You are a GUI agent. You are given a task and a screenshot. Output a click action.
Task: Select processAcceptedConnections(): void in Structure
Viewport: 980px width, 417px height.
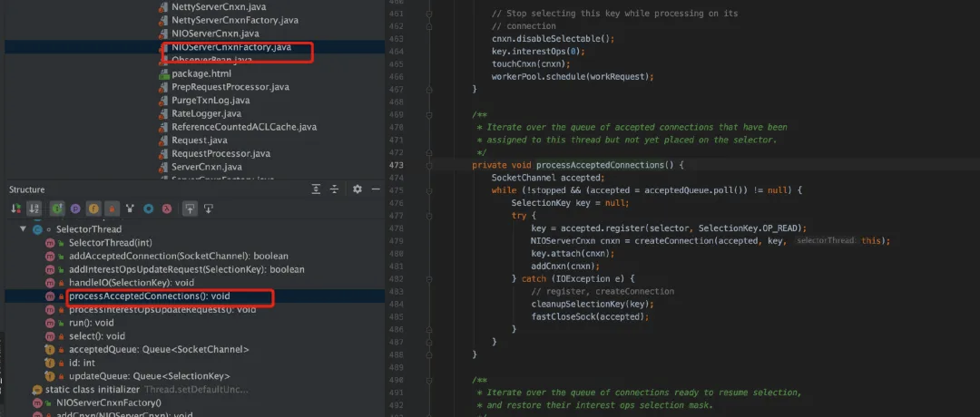pos(150,296)
